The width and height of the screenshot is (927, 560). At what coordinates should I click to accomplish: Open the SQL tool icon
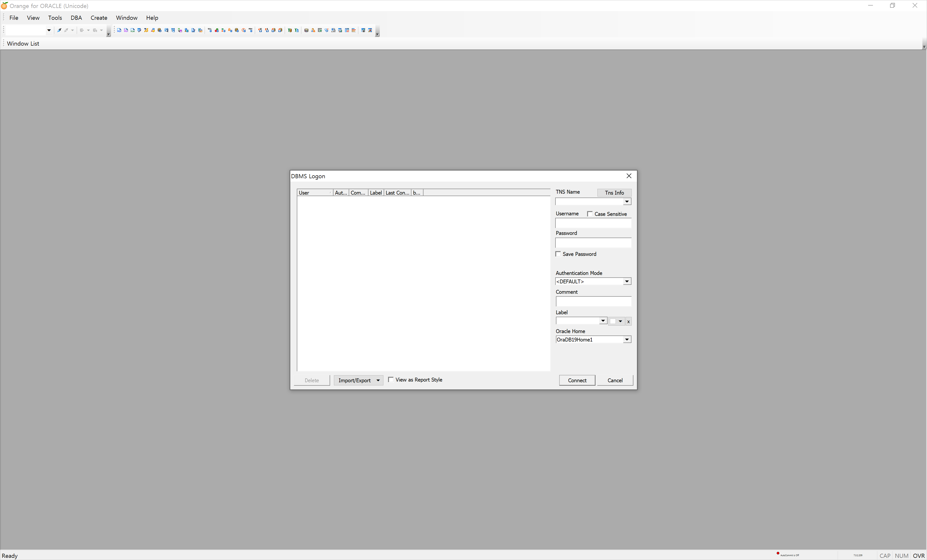pyautogui.click(x=119, y=30)
